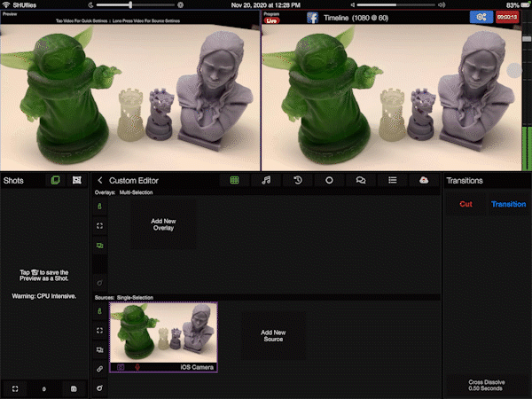The width and height of the screenshot is (532, 399).
Task: Open the history clock tab
Action: point(298,180)
